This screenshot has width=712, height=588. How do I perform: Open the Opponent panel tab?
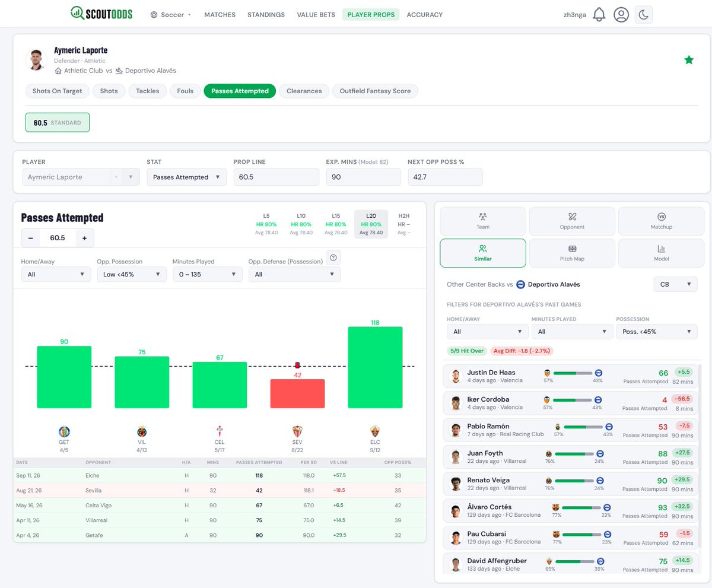point(572,221)
